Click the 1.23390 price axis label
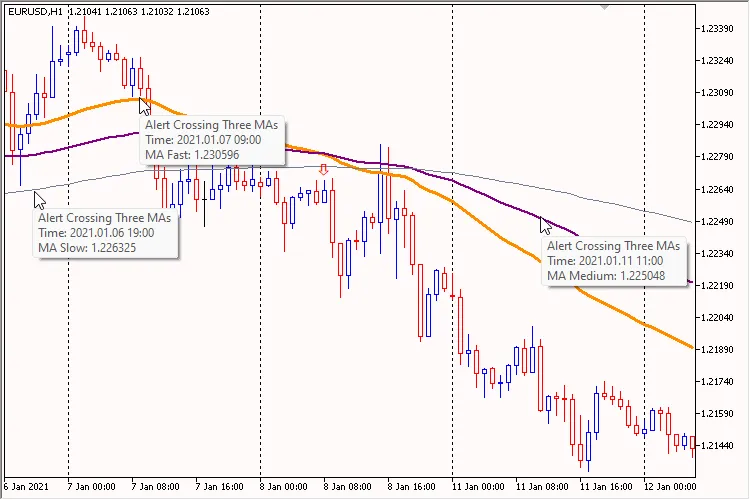The width and height of the screenshot is (750, 500). [x=718, y=28]
